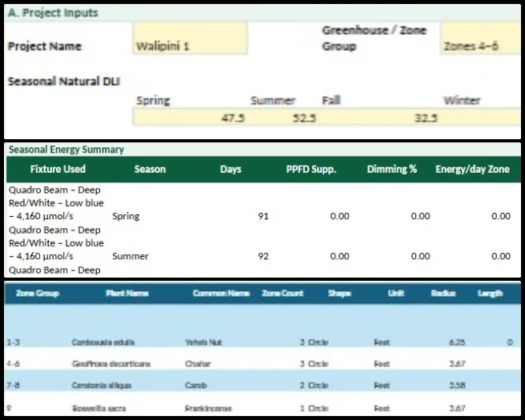This screenshot has height=420, width=525.
Task: Click the Project Name field containing Walipini 1
Action: [x=190, y=38]
